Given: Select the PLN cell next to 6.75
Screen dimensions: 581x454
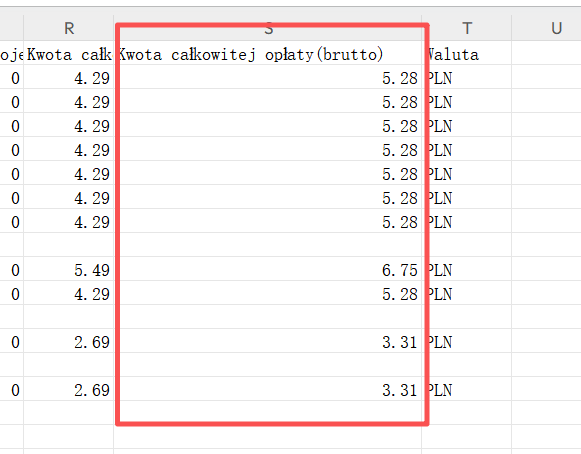Looking at the screenshot, I should [x=467, y=269].
